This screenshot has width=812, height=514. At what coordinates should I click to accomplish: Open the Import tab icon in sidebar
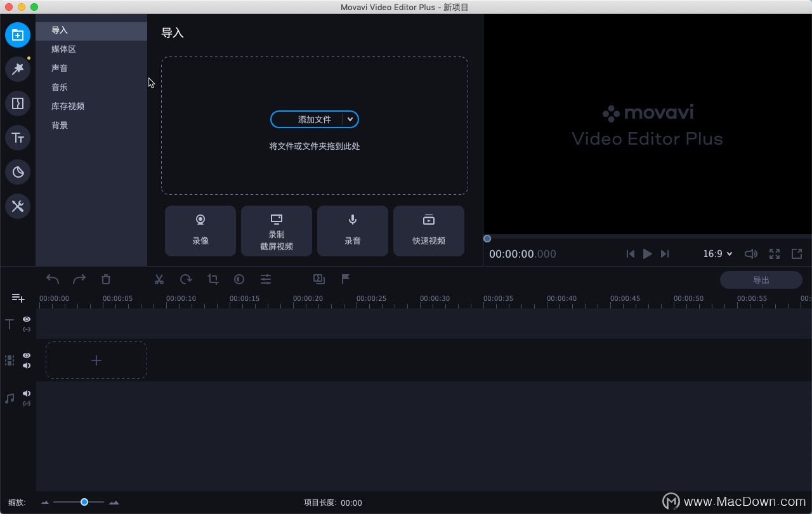tap(18, 35)
